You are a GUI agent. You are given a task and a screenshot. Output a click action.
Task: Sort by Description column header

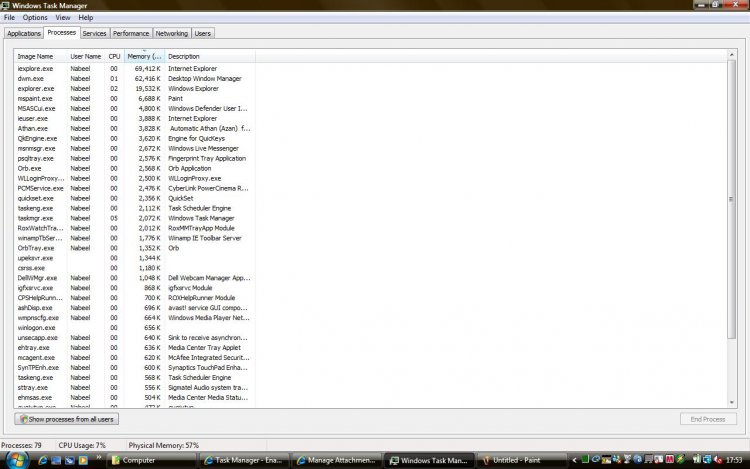(210, 56)
